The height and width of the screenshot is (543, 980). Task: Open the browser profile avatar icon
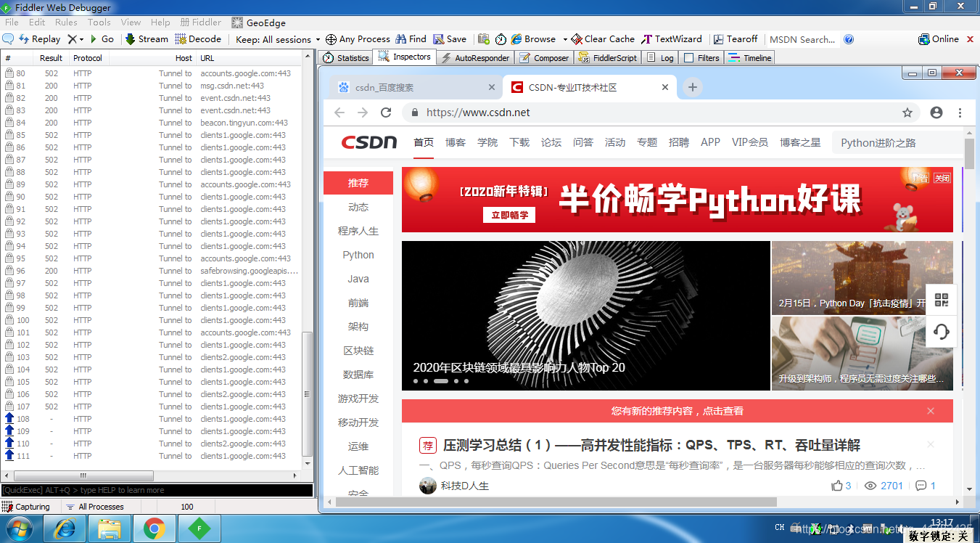pyautogui.click(x=936, y=113)
